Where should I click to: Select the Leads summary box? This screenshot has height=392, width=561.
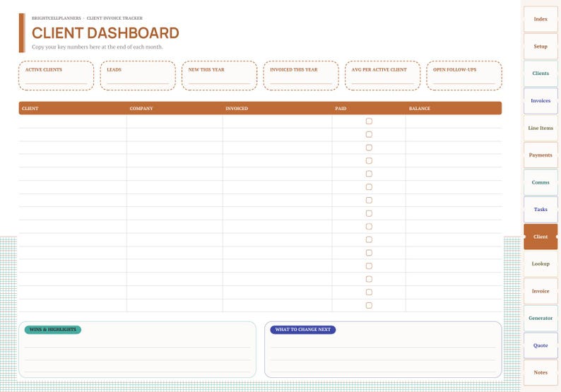click(138, 76)
